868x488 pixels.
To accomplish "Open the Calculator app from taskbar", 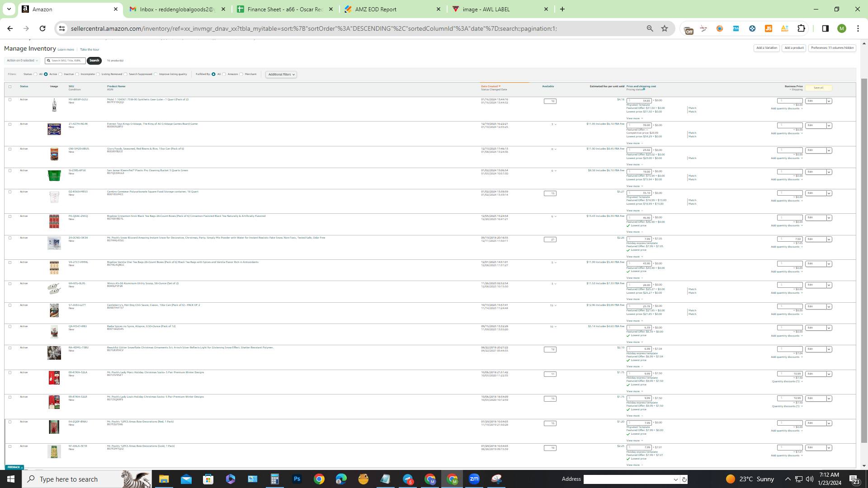I will click(x=275, y=479).
